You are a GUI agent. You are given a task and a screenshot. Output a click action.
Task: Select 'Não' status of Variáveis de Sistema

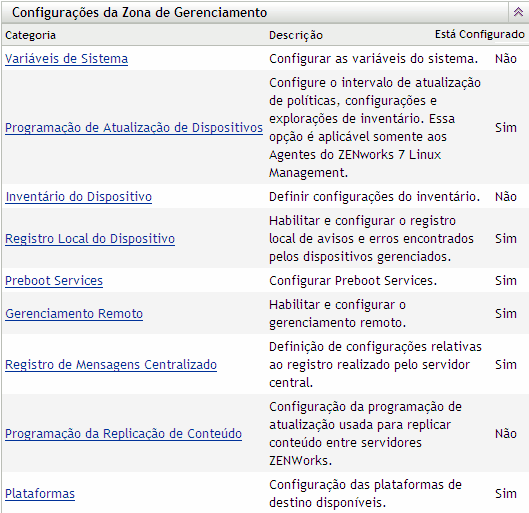point(506,59)
